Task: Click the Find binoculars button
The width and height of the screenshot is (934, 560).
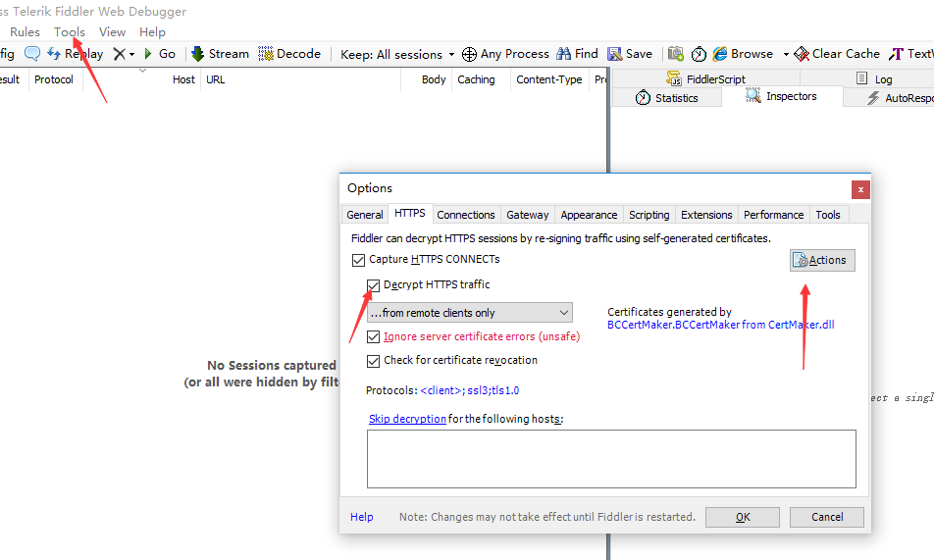Action: click(577, 54)
